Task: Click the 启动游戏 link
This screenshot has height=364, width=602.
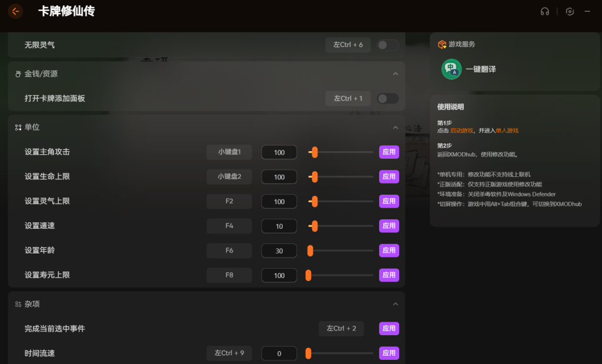Action: pyautogui.click(x=462, y=131)
